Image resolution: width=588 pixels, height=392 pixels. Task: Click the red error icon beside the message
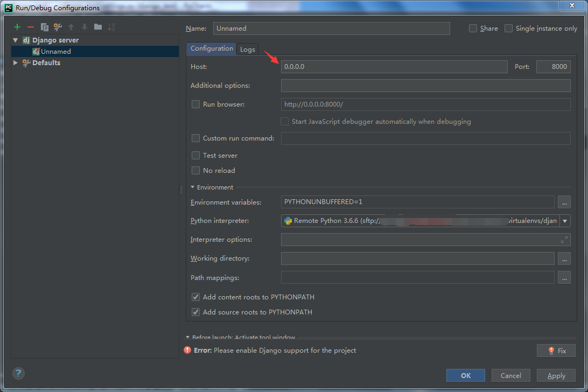(x=187, y=351)
